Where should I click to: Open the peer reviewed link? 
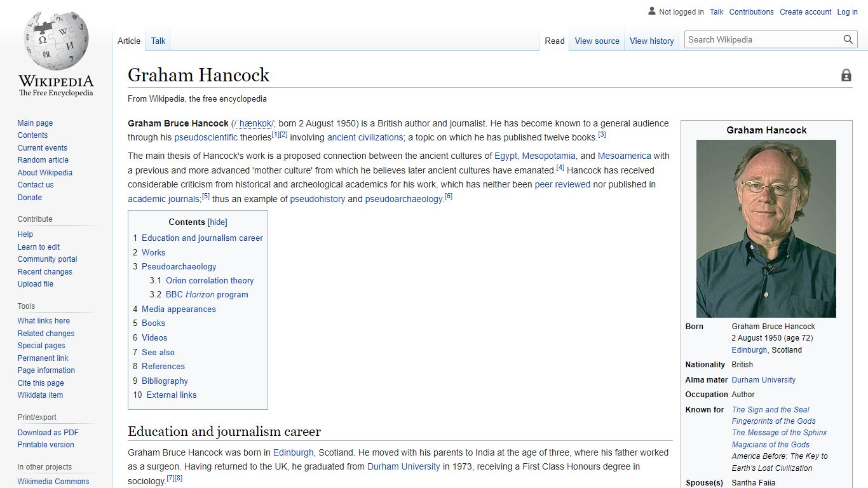[562, 184]
